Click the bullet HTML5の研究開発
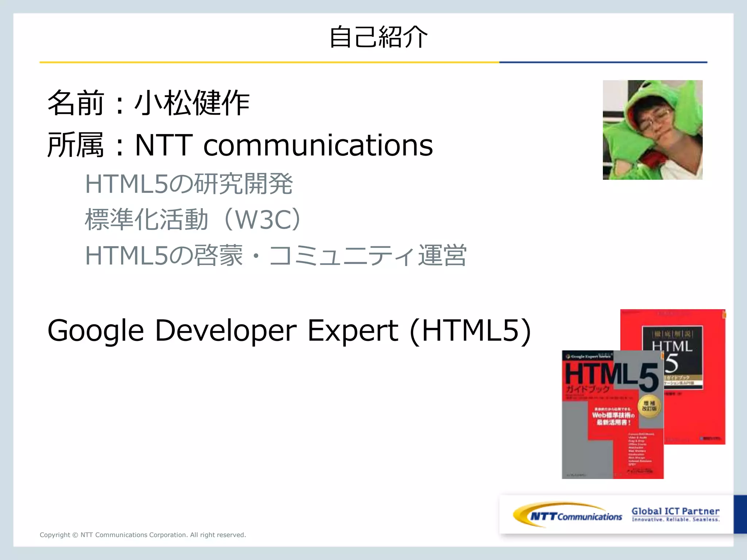747x560 pixels. coord(189,184)
